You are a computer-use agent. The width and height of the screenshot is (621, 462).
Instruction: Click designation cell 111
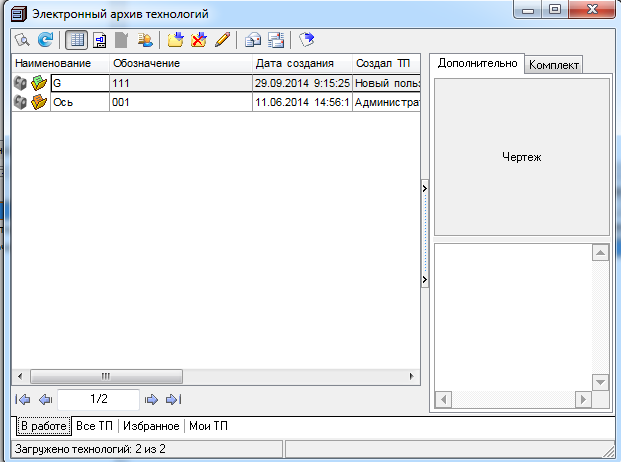(x=181, y=83)
